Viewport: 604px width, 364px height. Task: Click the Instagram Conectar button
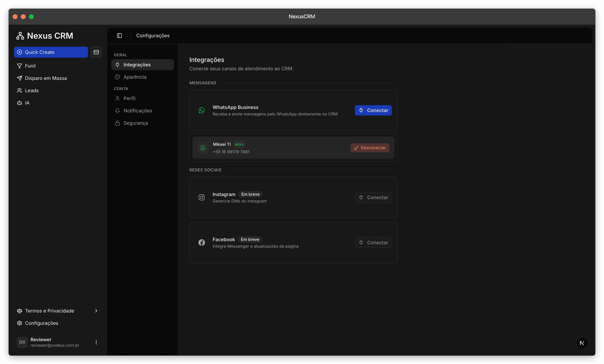pos(373,197)
